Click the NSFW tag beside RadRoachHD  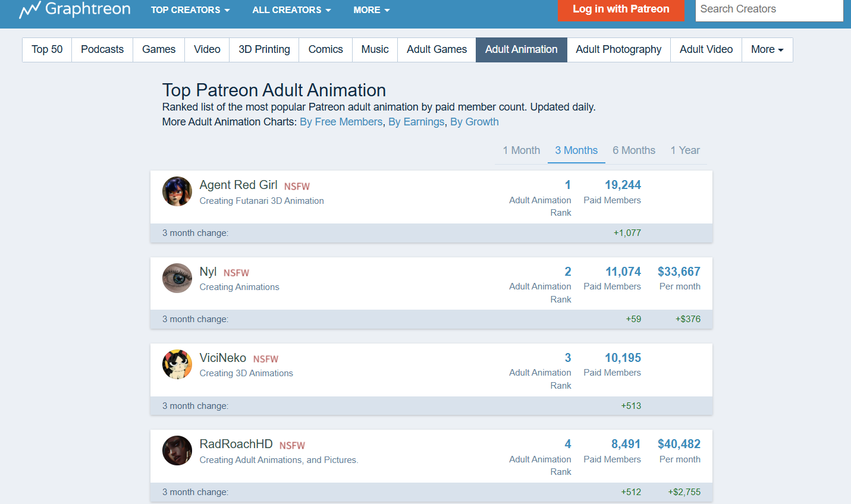click(292, 446)
